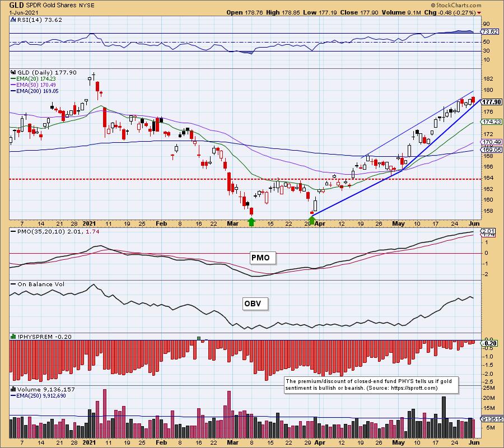The width and height of the screenshot is (504, 448).
Task: Click the histogram icon beside !PHYSPREM
Action: [13, 337]
